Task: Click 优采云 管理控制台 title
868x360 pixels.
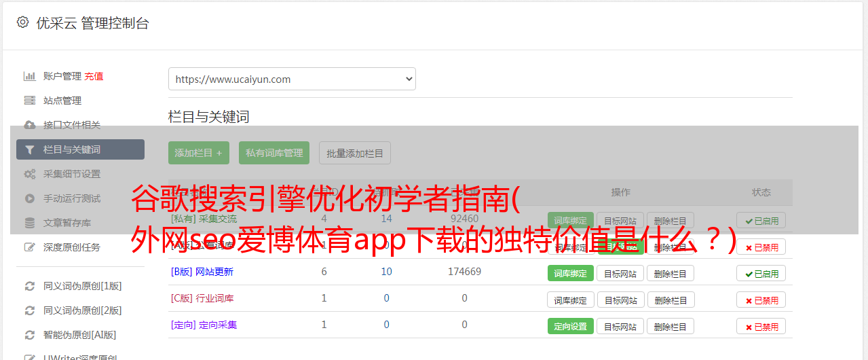Action: pyautogui.click(x=92, y=23)
